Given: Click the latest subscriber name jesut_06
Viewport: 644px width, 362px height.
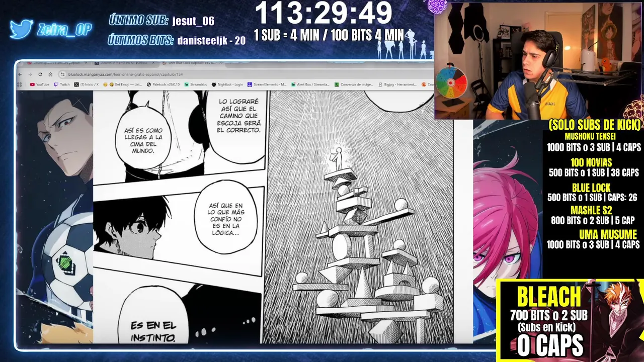Looking at the screenshot, I should pyautogui.click(x=193, y=21).
